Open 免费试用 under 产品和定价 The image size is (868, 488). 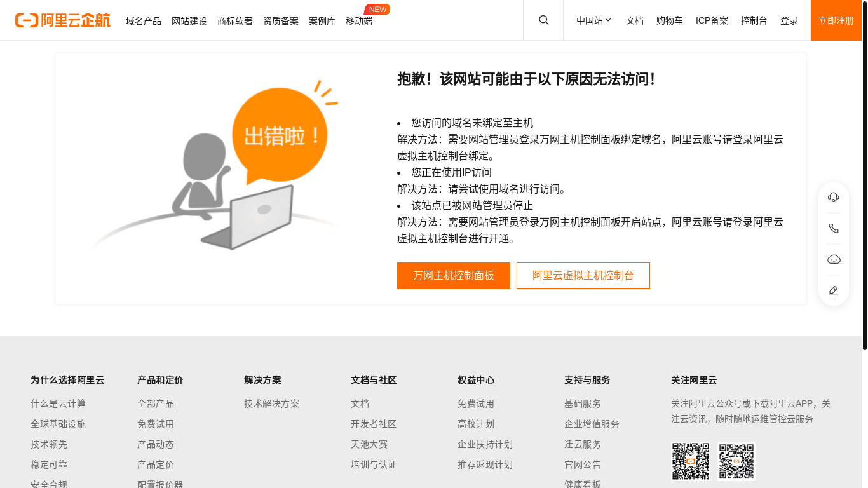point(156,424)
